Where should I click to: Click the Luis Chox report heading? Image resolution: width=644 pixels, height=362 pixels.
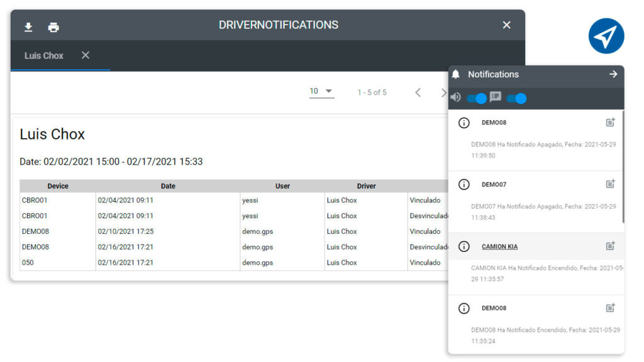coord(52,134)
